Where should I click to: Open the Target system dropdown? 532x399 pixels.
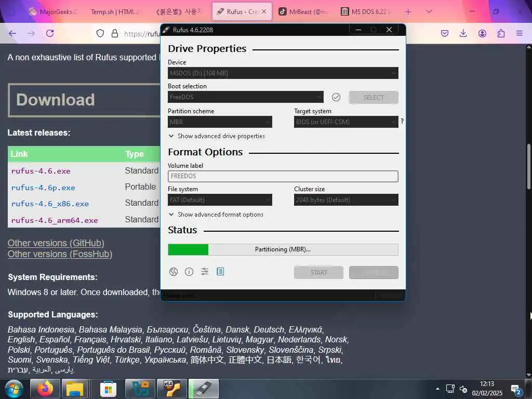pos(346,122)
